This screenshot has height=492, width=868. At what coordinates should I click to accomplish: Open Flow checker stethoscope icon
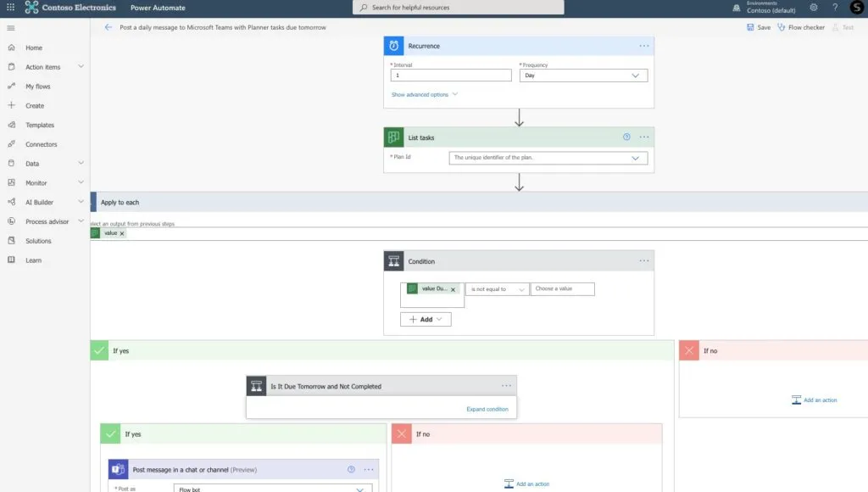coord(781,27)
